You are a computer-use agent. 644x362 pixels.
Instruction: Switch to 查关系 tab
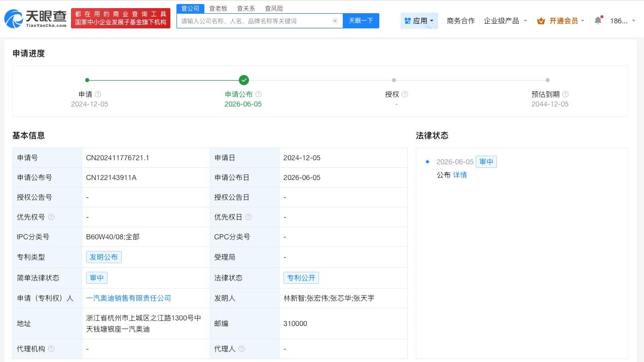[x=246, y=9]
